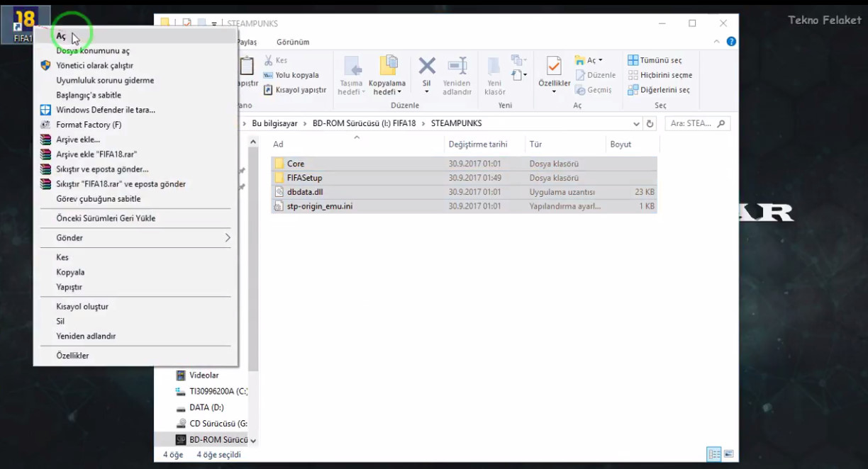The width and height of the screenshot is (868, 469).
Task: Expand the 'Gönder' submenu
Action: [135, 238]
